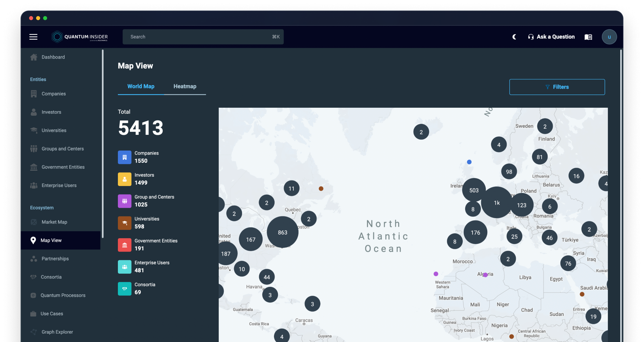Click the Consortia handshake sidebar icon

33,277
